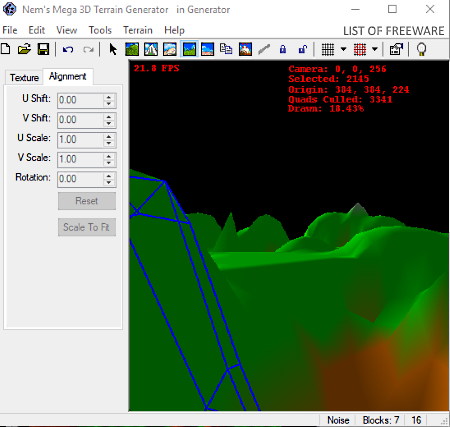This screenshot has width=450, height=427.
Task: Click the U Shift value field
Action: tap(80, 100)
